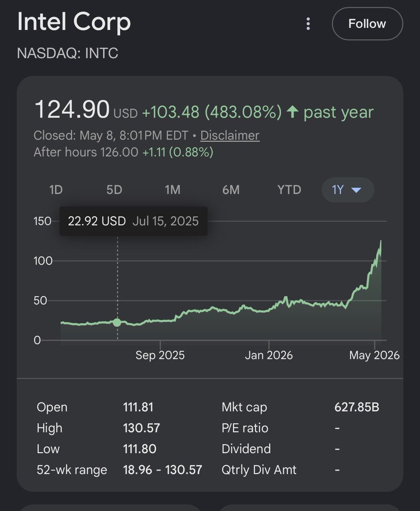Click the 52-wk range value 18.96 - 130.57
This screenshot has height=511, width=420.
163,470
